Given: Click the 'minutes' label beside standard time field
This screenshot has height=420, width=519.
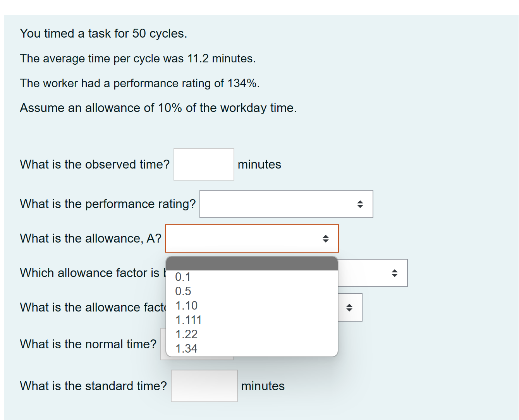Looking at the screenshot, I should (x=263, y=386).
